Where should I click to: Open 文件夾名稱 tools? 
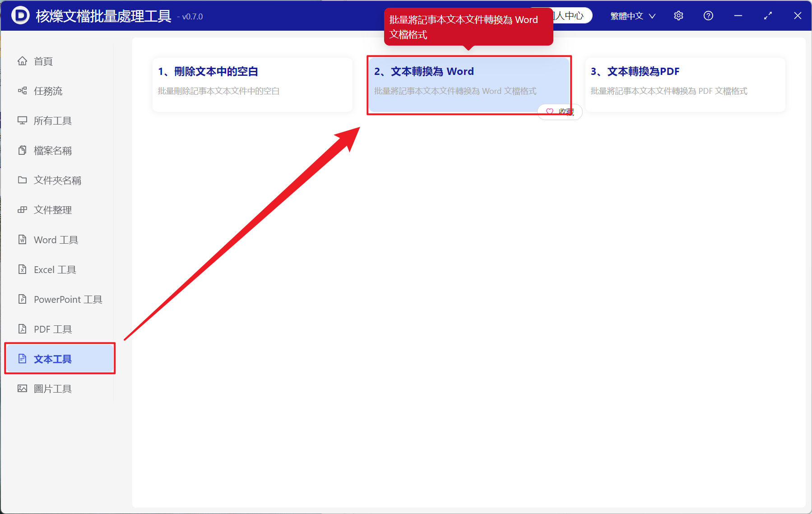pyautogui.click(x=59, y=180)
